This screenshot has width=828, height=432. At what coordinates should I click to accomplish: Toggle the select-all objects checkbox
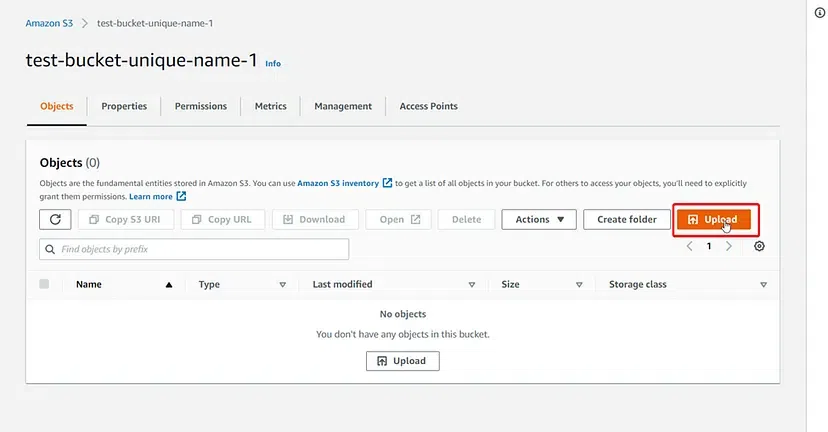tap(44, 285)
